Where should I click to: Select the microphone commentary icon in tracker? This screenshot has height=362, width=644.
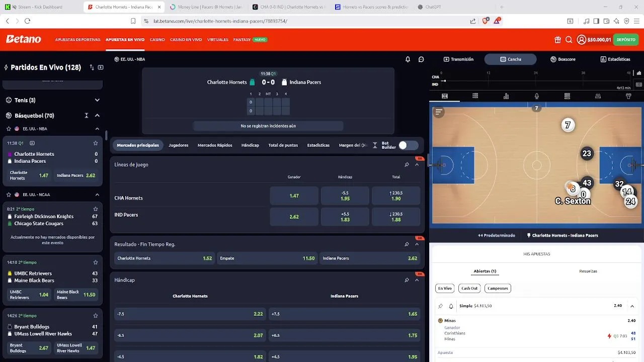tap(537, 96)
